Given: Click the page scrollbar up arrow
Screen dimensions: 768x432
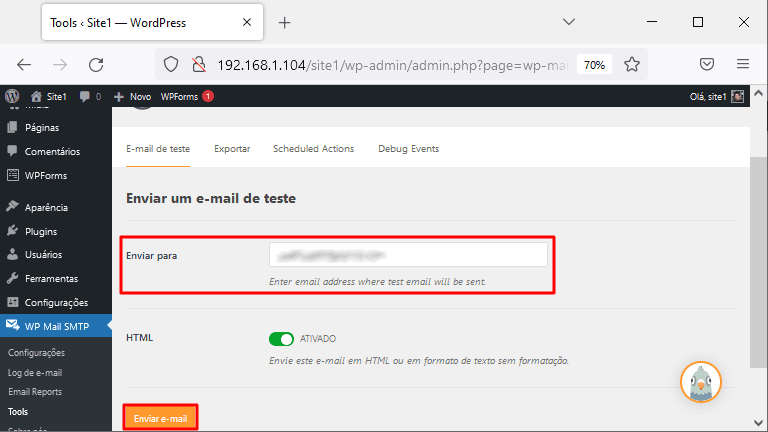Looking at the screenshot, I should (758, 93).
